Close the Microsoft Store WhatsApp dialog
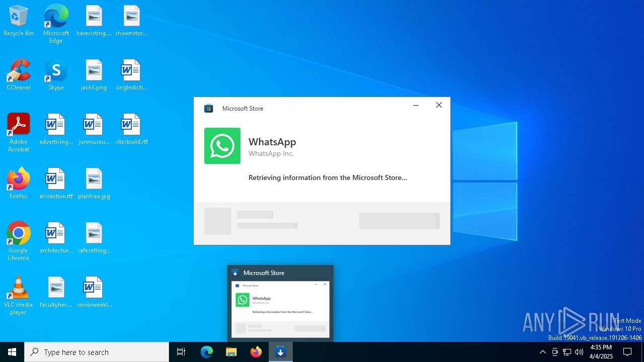This screenshot has width=644, height=362. [x=439, y=105]
